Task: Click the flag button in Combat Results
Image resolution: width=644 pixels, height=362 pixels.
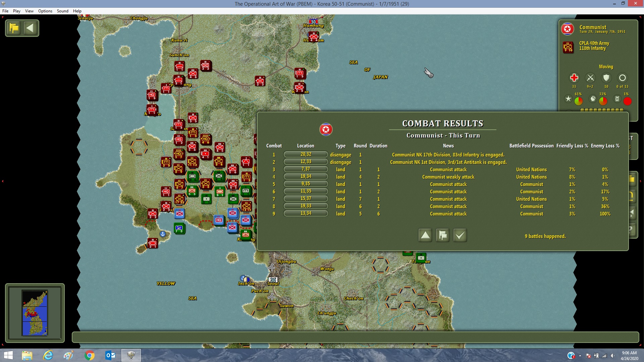Action: [x=443, y=235]
